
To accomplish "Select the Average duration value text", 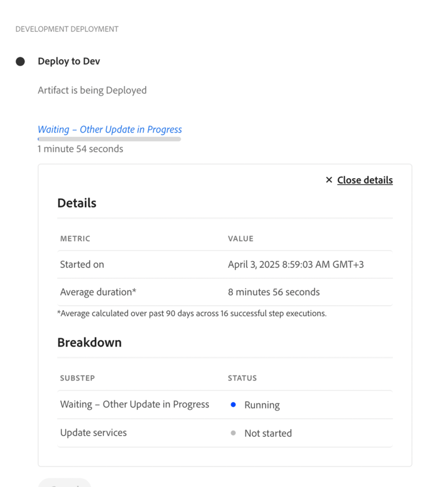I will coord(274,292).
